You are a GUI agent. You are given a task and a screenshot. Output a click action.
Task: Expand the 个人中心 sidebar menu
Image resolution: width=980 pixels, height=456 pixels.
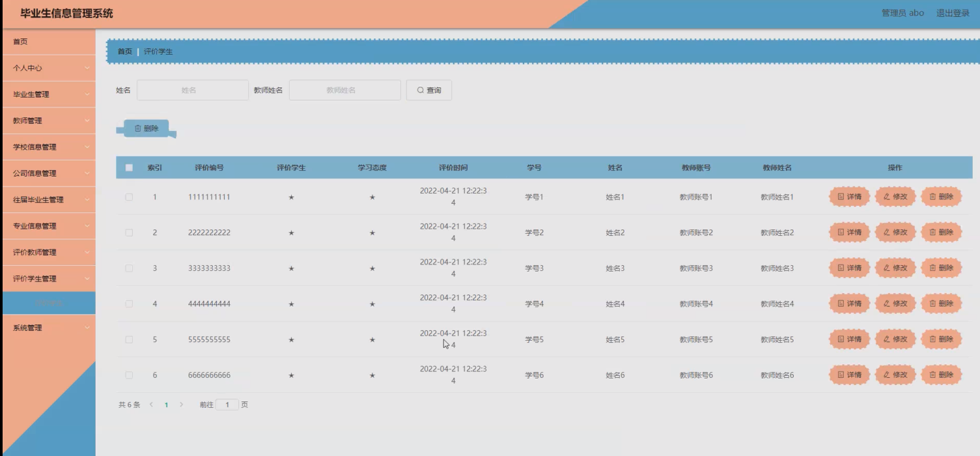[x=49, y=68]
